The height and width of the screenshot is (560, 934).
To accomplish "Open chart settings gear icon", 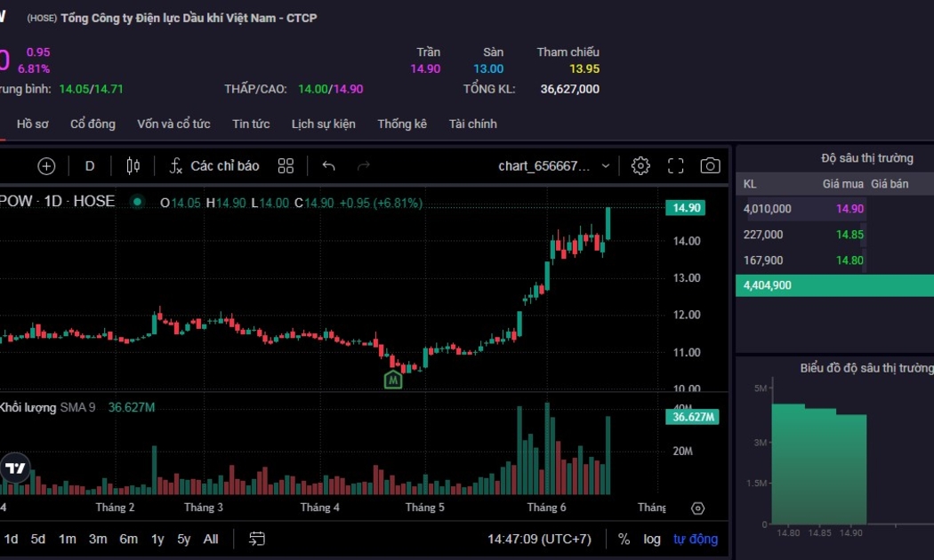I will [640, 166].
